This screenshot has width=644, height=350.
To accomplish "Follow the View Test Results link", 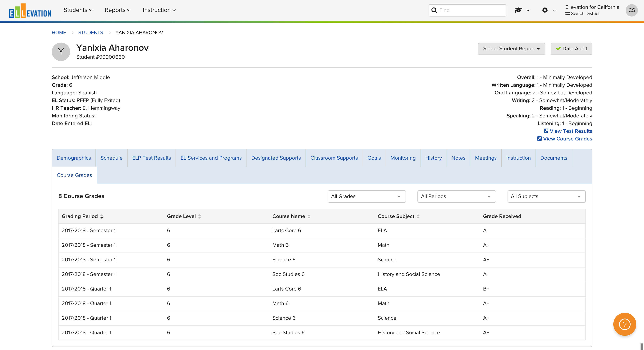I will click(568, 131).
